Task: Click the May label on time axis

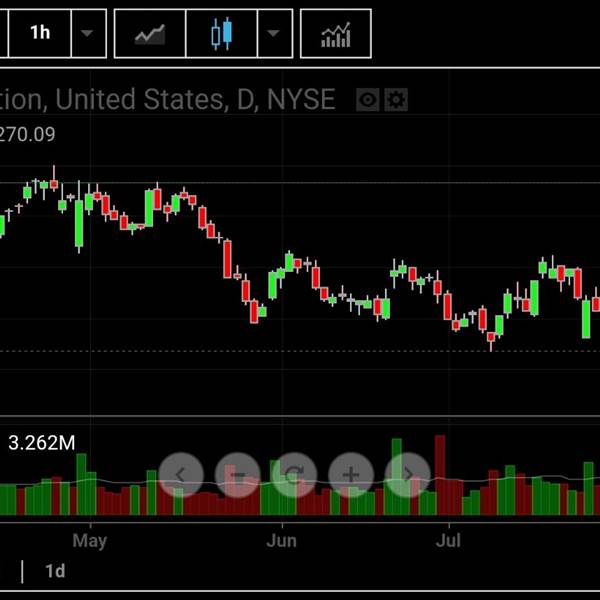Action: (x=90, y=541)
